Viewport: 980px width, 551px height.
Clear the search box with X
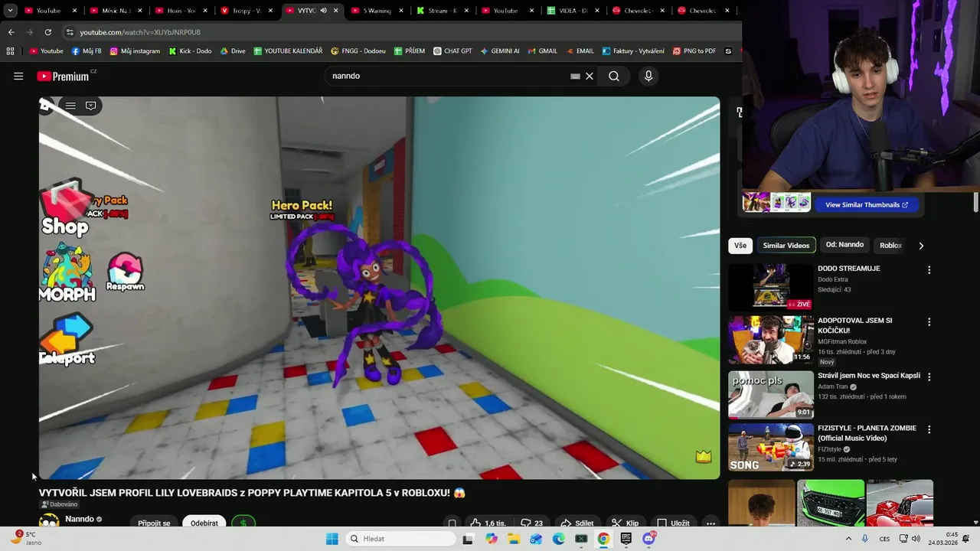pos(590,76)
